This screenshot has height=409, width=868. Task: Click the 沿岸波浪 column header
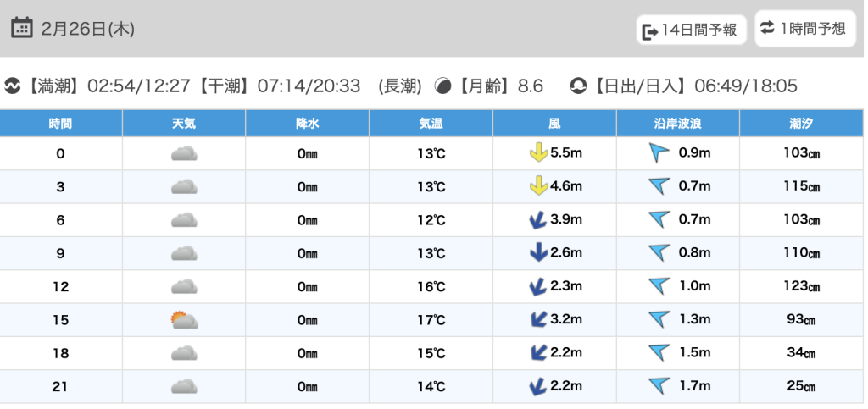(677, 124)
